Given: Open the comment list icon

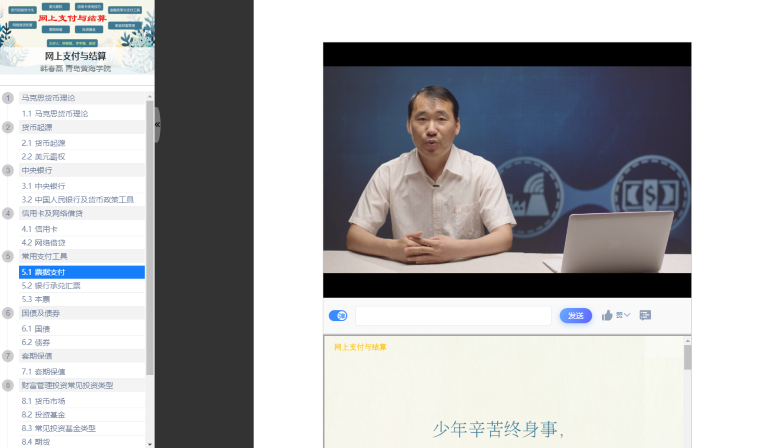Looking at the screenshot, I should [x=645, y=315].
